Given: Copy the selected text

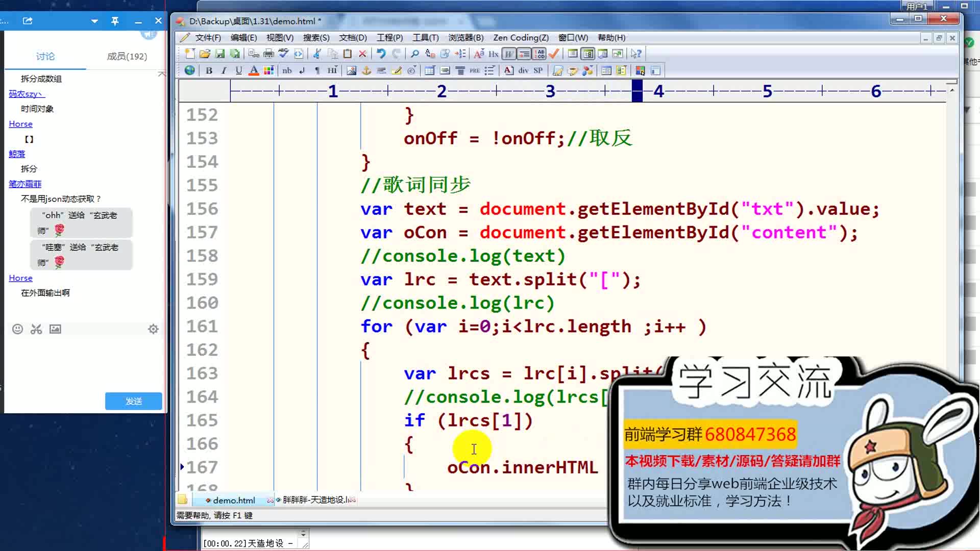Looking at the screenshot, I should click(333, 54).
